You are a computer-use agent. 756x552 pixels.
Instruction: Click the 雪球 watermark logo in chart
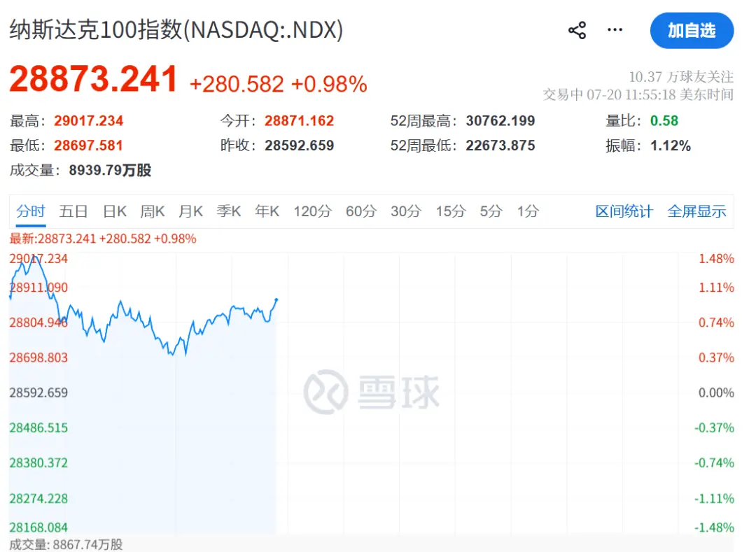coord(372,392)
